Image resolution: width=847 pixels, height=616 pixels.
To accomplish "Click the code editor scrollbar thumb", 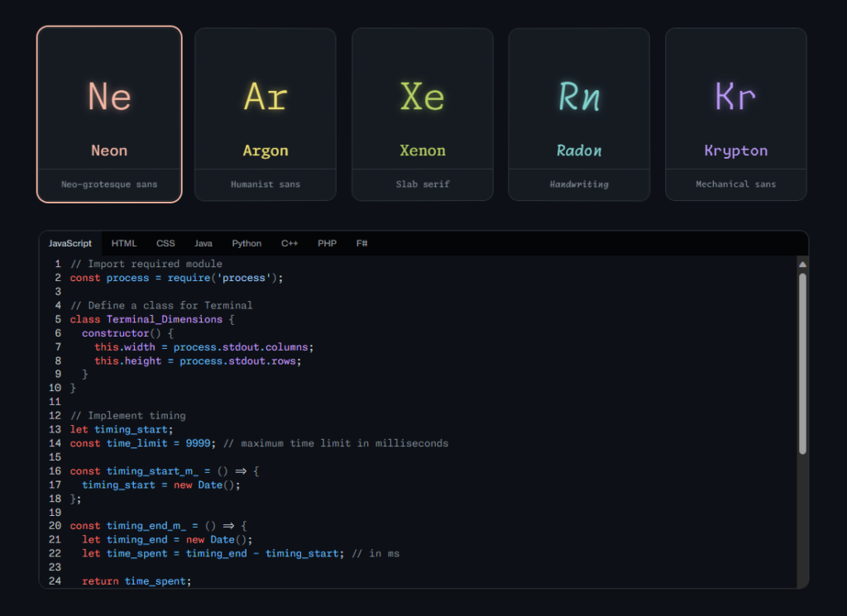I will pyautogui.click(x=802, y=363).
